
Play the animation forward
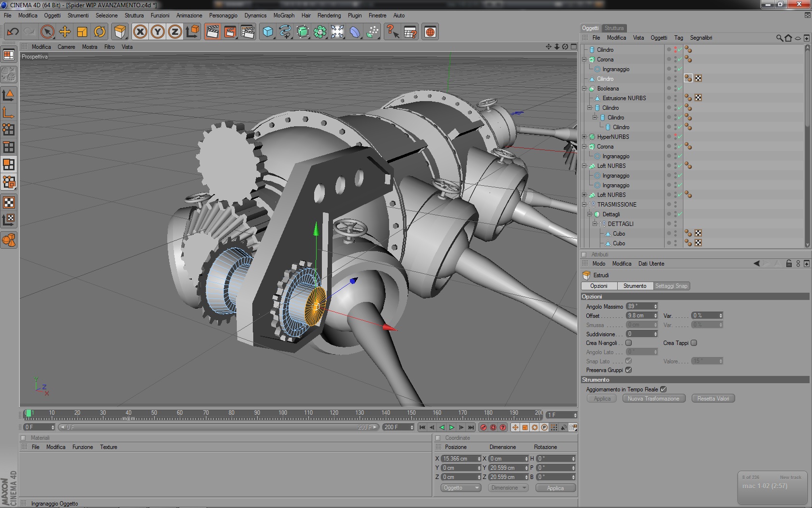(451, 427)
